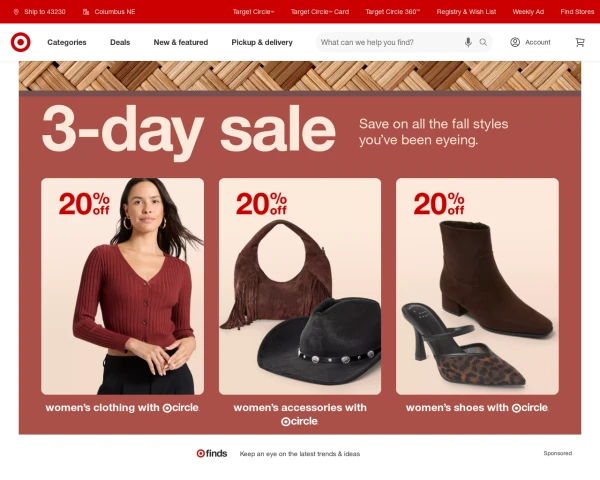Open the shopping cart icon
Screen dimensions: 600x480
tap(580, 42)
